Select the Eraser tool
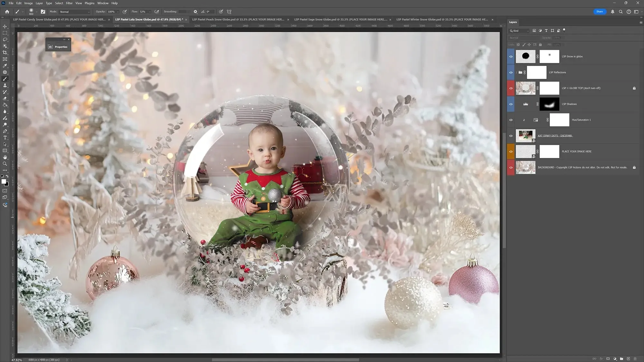644x362 pixels. tap(5, 98)
